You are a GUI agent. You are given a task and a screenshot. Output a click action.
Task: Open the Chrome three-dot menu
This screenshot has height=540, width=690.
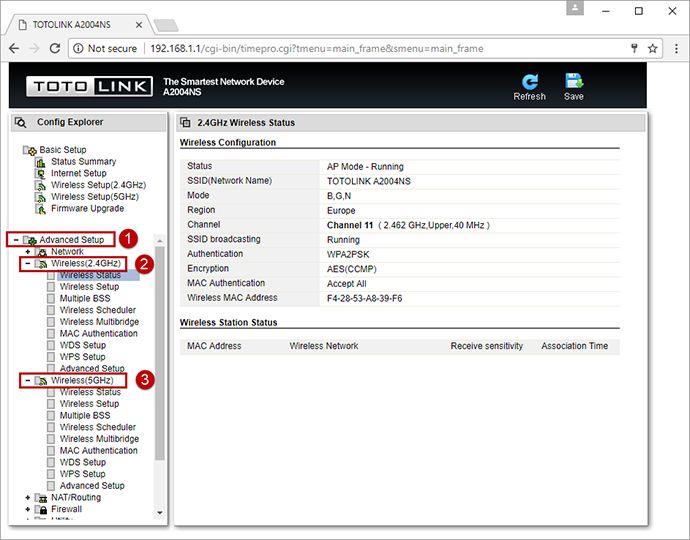pos(676,48)
